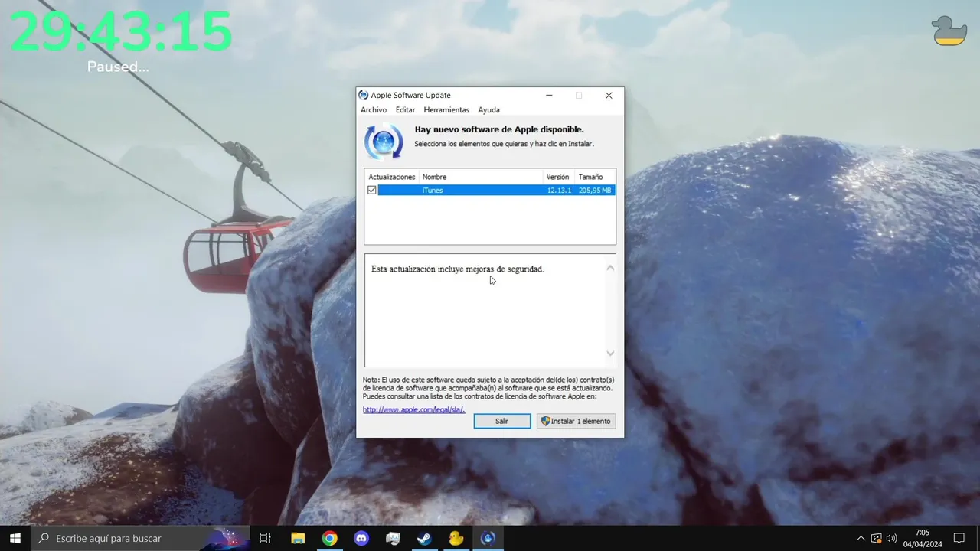Screen dimensions: 980x551
Task: Sort by the Versión column header
Action: point(559,177)
